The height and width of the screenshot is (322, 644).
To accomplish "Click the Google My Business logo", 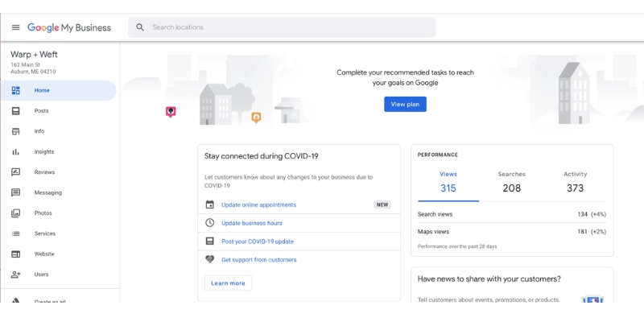I will click(69, 27).
